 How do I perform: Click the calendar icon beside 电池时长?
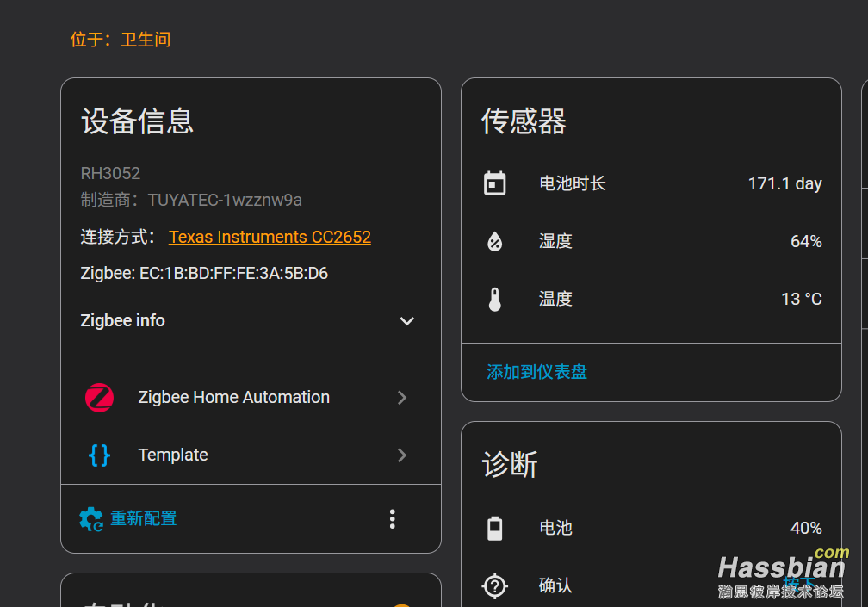[x=494, y=183]
